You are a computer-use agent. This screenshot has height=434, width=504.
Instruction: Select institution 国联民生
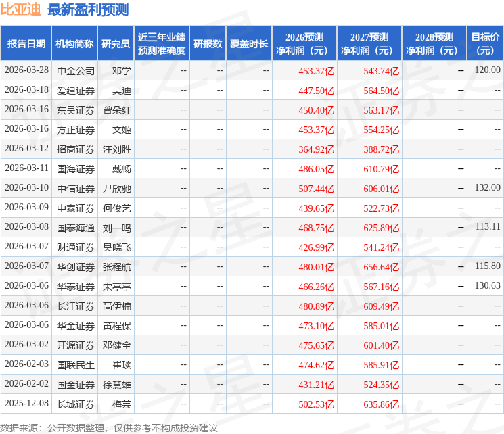76,365
